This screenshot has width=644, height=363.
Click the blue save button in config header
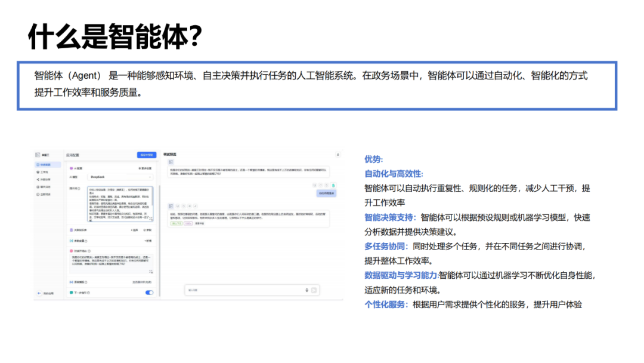pyautogui.click(x=147, y=155)
